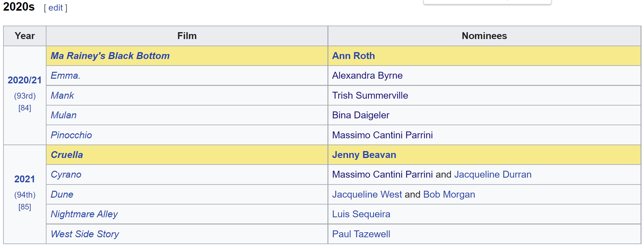Click the edit link beside 2020s heading
The width and height of the screenshot is (644, 246).
[56, 8]
